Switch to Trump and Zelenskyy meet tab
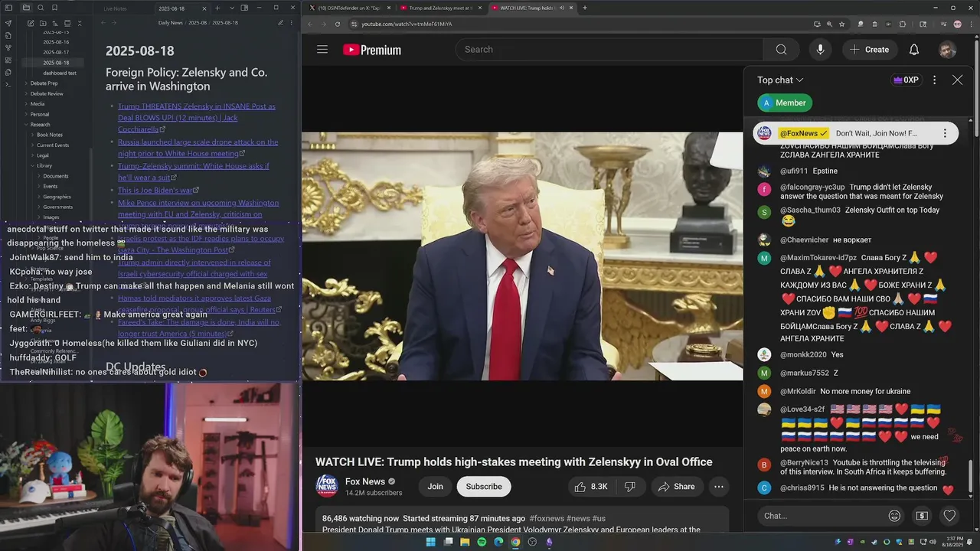This screenshot has width=980, height=551. tap(440, 8)
